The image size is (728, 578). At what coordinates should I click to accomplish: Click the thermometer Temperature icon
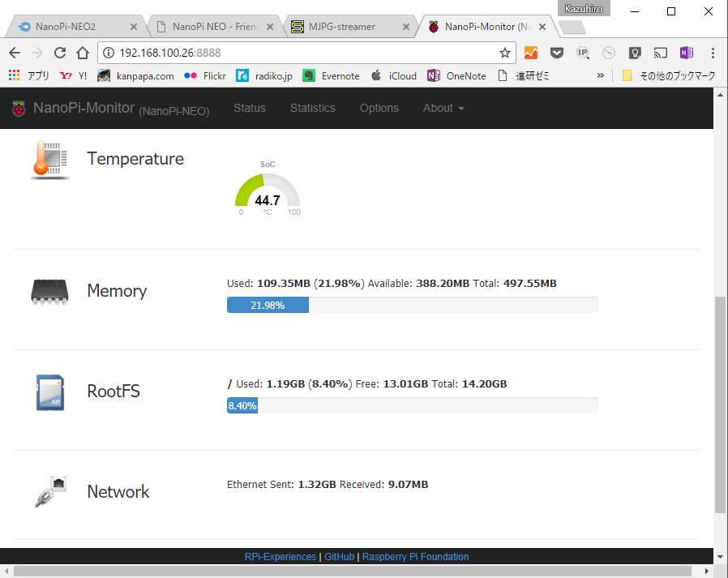click(x=49, y=159)
